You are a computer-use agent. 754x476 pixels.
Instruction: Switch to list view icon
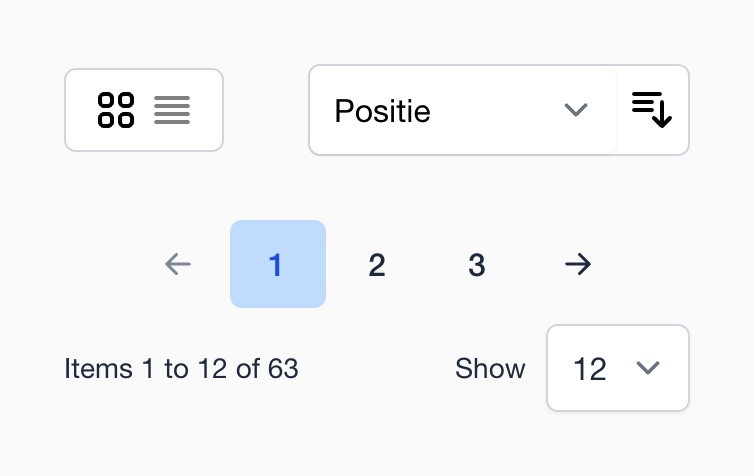click(x=172, y=110)
